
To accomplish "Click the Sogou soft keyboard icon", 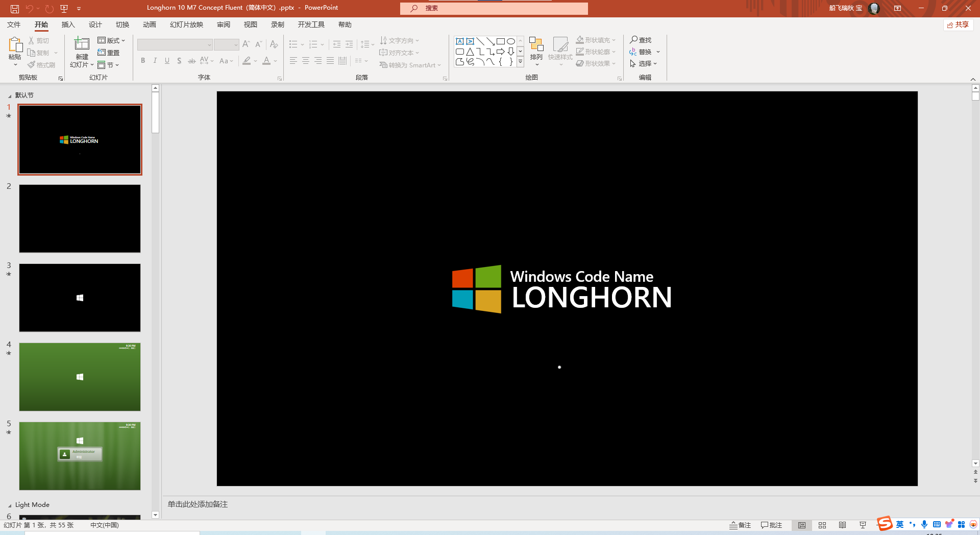I will (x=937, y=525).
